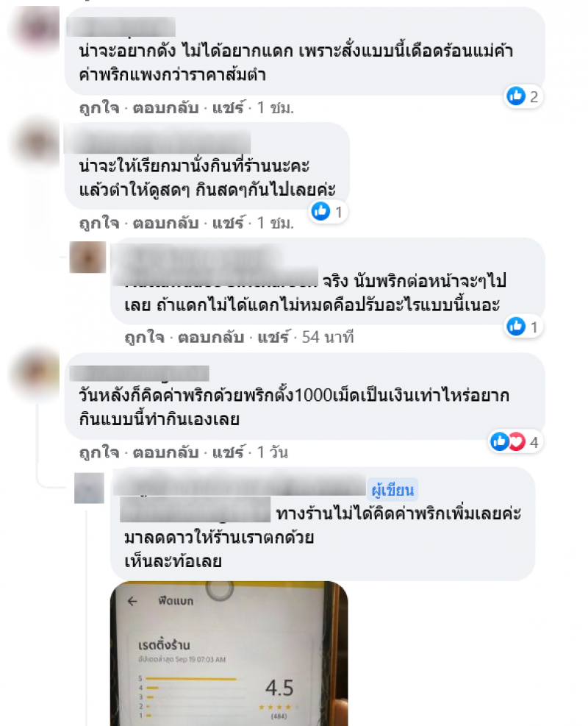Click ถูกใจ under the second comment
This screenshot has height=726, width=588.
(98, 223)
